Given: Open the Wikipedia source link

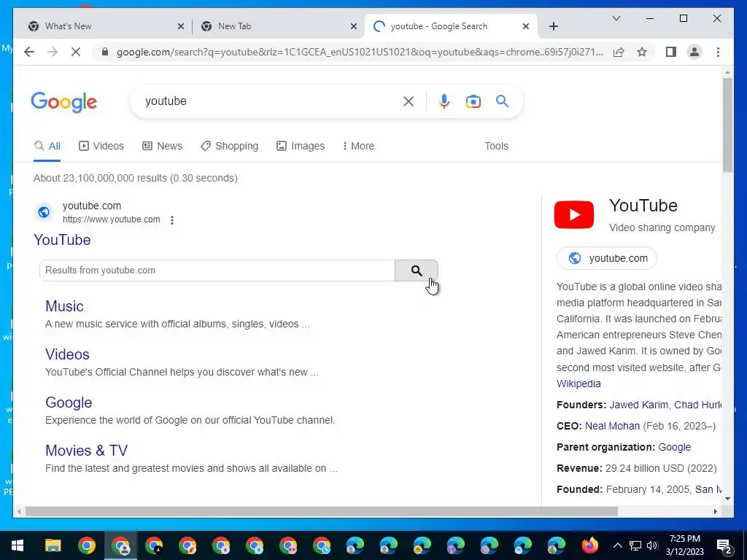Looking at the screenshot, I should coord(578,384).
